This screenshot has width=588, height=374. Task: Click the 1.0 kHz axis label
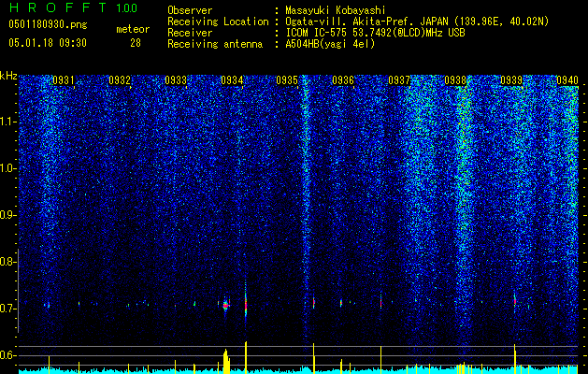[7, 168]
